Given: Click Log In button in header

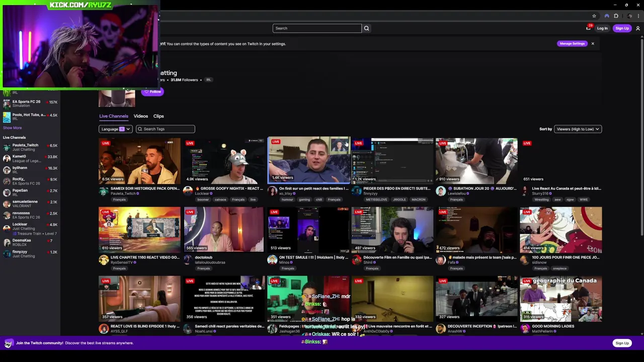Looking at the screenshot, I should point(602,28).
